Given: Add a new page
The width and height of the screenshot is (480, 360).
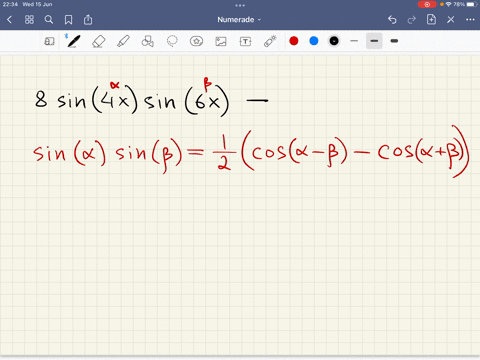Looking at the screenshot, I should click(431, 19).
